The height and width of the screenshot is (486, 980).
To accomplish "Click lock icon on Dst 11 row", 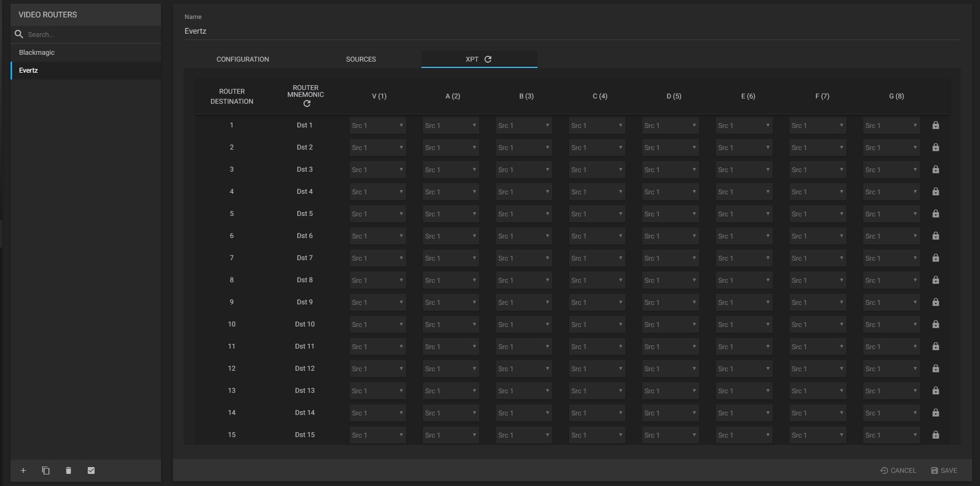I will (x=935, y=346).
